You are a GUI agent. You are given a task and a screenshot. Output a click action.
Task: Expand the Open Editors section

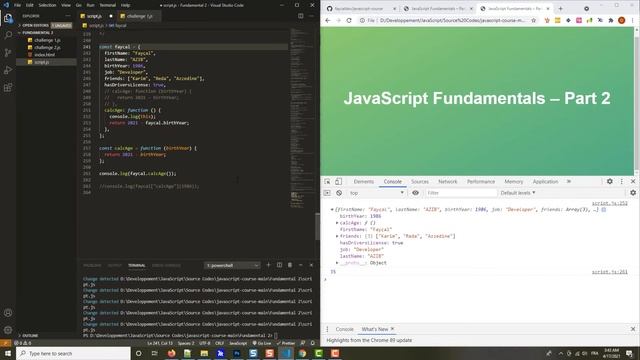[x=36, y=25]
